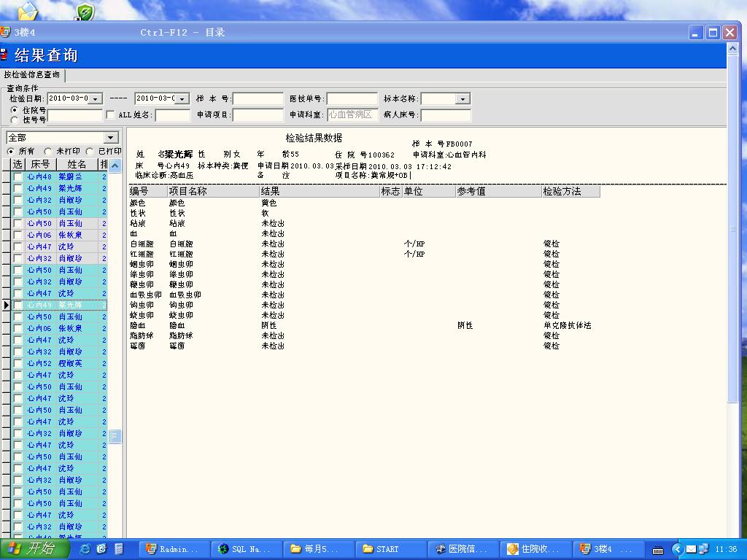Click the 申请科室 field showing 心血管病区
Viewport: 747px width, 560px height.
[x=352, y=114]
